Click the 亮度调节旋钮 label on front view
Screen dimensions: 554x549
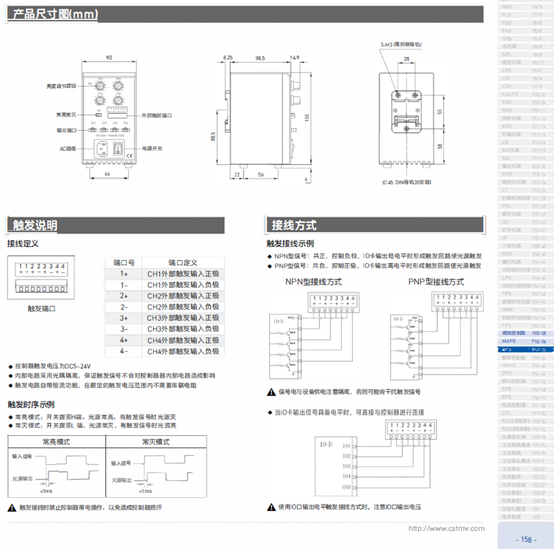(x=61, y=86)
